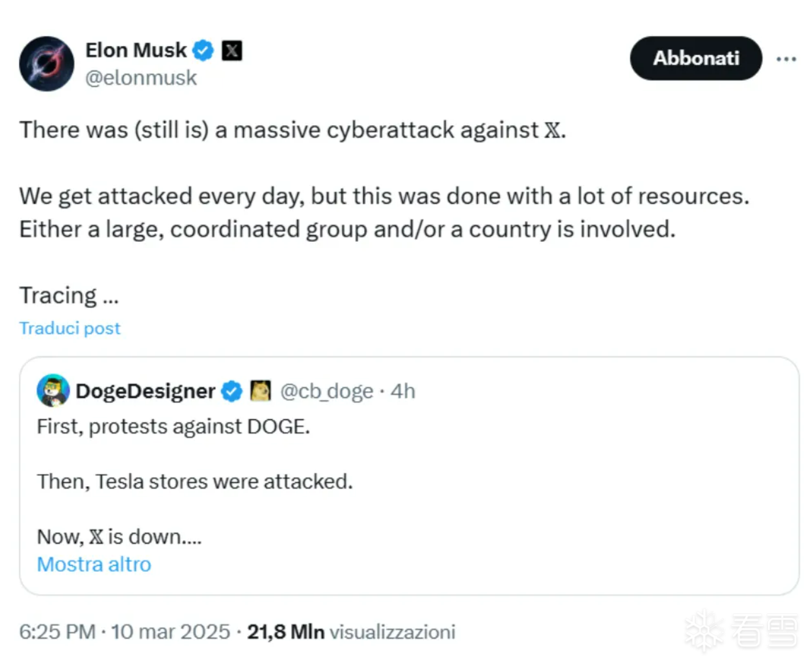Open the 21,8 Mln visualizzazioni count

[351, 632]
